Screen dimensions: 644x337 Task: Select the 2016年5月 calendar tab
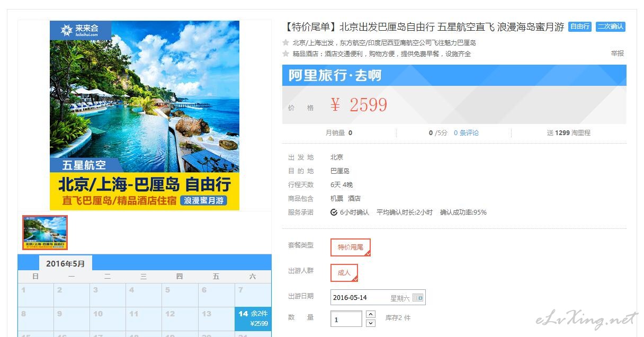pos(65,263)
